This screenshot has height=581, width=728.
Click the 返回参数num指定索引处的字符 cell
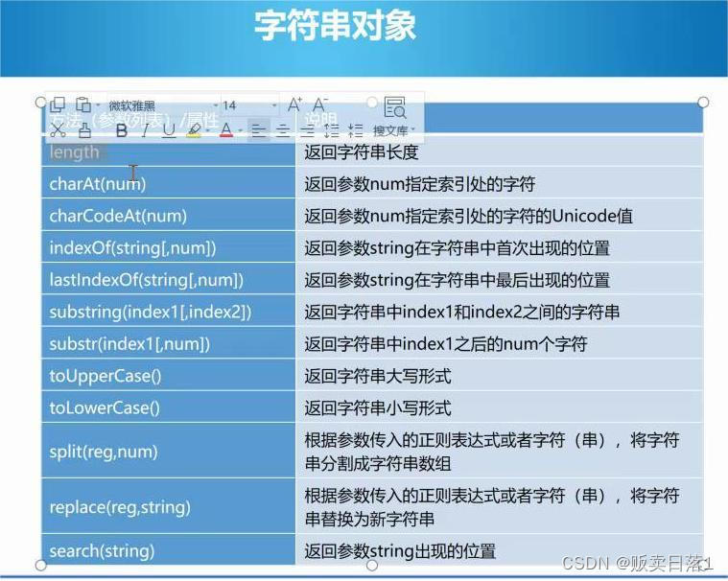click(499, 184)
